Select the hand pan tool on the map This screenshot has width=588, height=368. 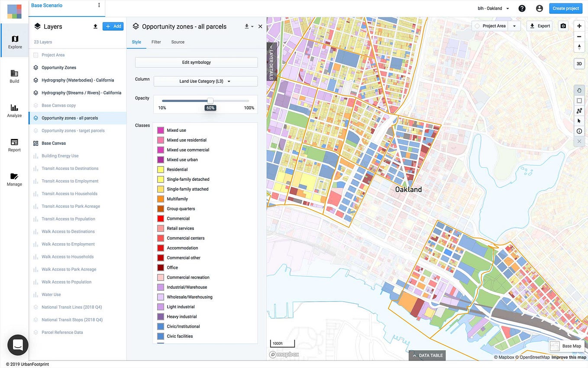[x=579, y=90]
